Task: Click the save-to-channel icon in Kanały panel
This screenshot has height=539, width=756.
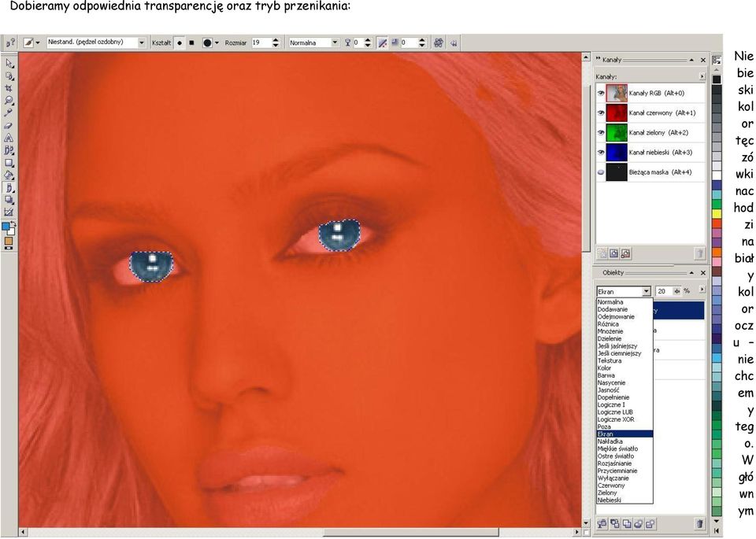Action: click(x=613, y=253)
